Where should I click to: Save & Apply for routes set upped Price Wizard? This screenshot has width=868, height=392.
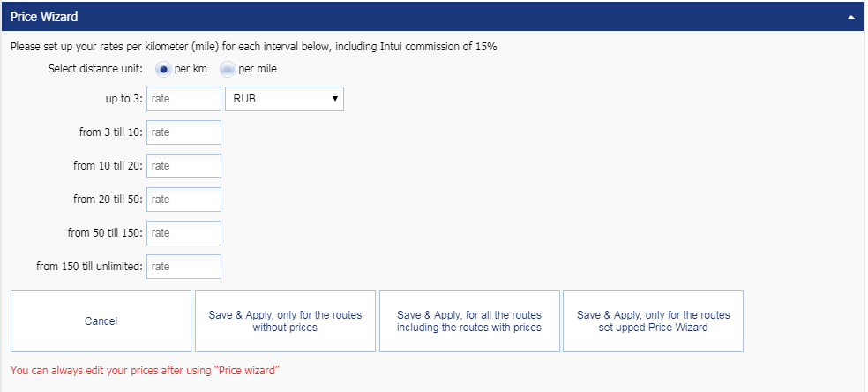pos(654,321)
